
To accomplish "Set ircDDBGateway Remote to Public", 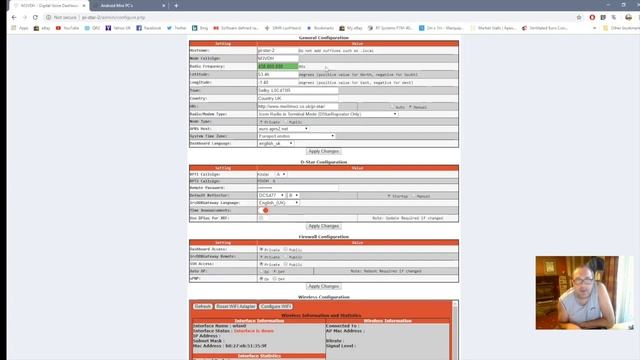I will click(285, 257).
